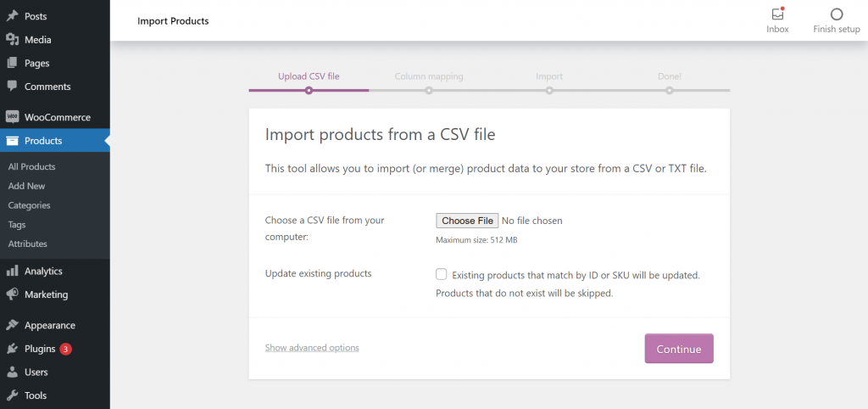868x409 pixels.
Task: Click the Marketing megaphone icon
Action: point(13,294)
